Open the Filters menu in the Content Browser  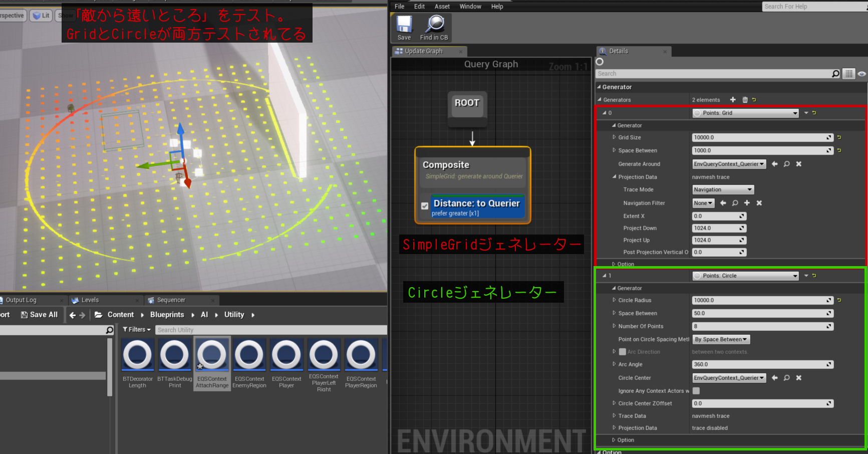[136, 329]
